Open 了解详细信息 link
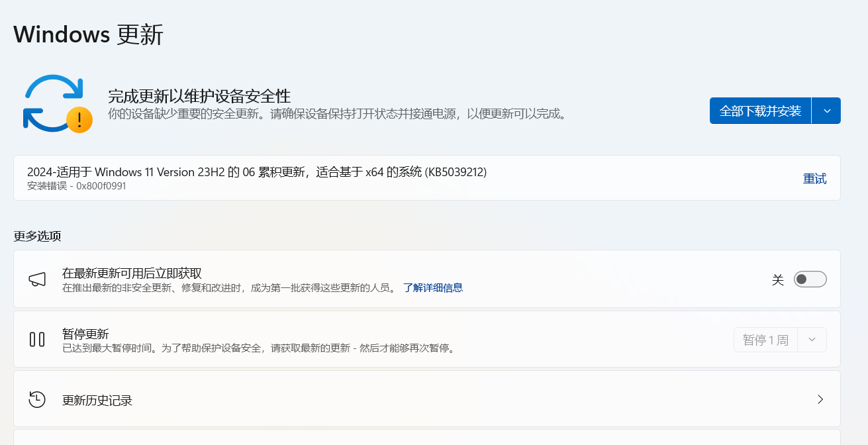The image size is (868, 445). click(433, 287)
